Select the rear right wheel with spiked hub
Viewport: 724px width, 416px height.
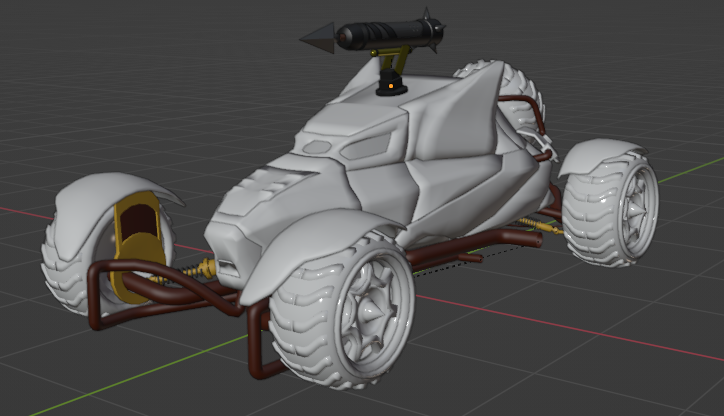[x=610, y=210]
